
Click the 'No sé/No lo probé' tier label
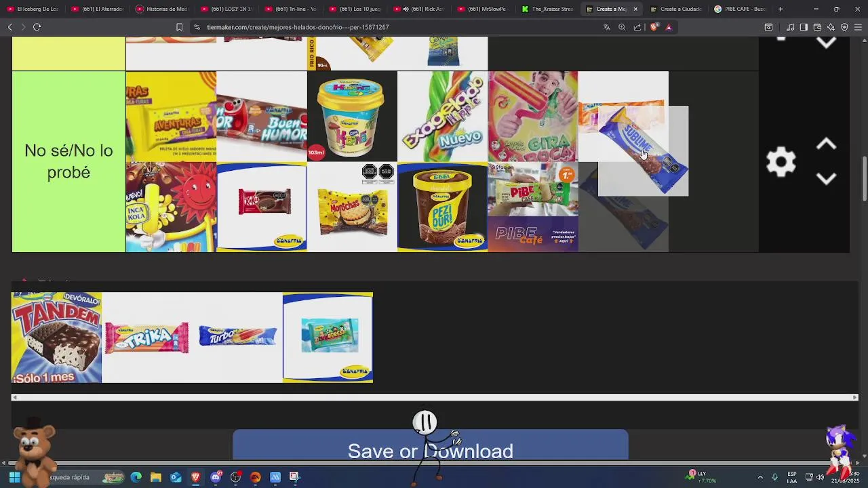coord(68,161)
